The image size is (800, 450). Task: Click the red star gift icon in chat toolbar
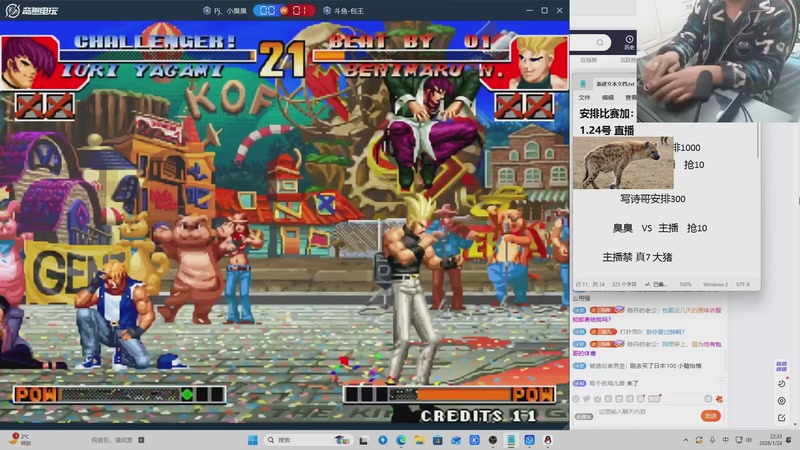tap(719, 399)
